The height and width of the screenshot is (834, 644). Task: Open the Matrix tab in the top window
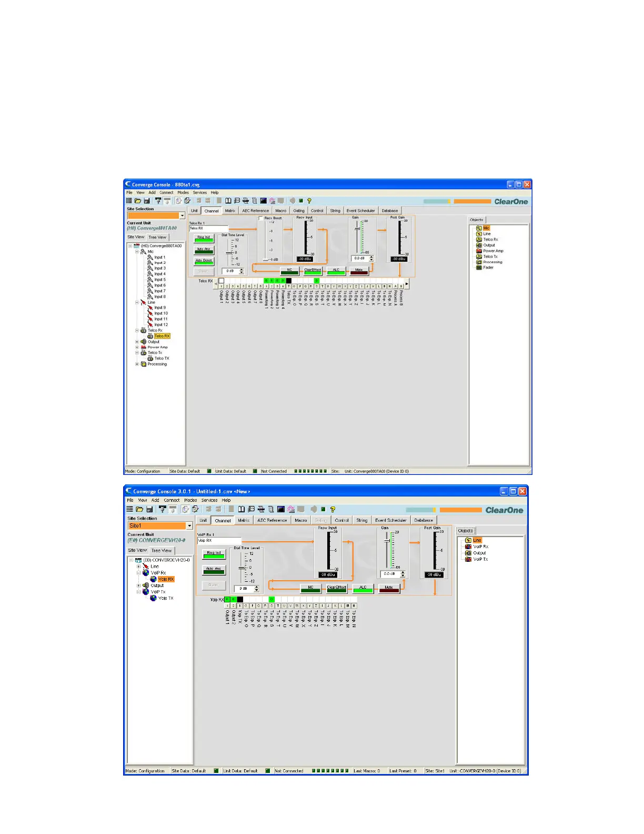point(230,211)
